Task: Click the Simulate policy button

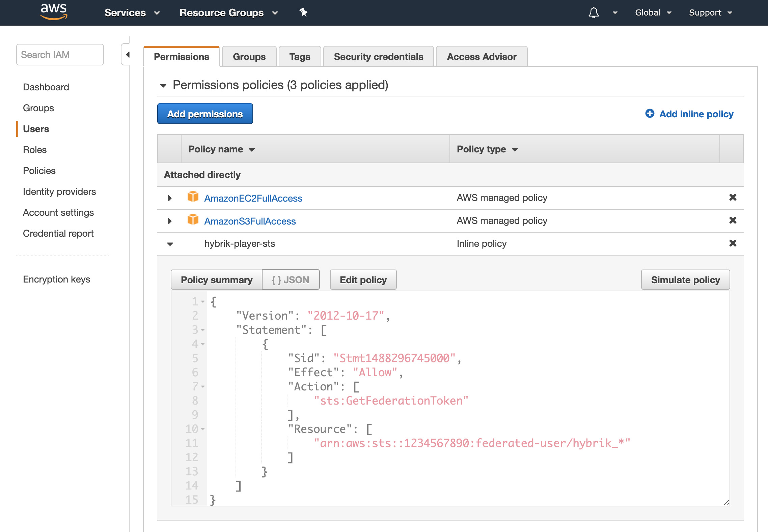Action: pyautogui.click(x=685, y=280)
